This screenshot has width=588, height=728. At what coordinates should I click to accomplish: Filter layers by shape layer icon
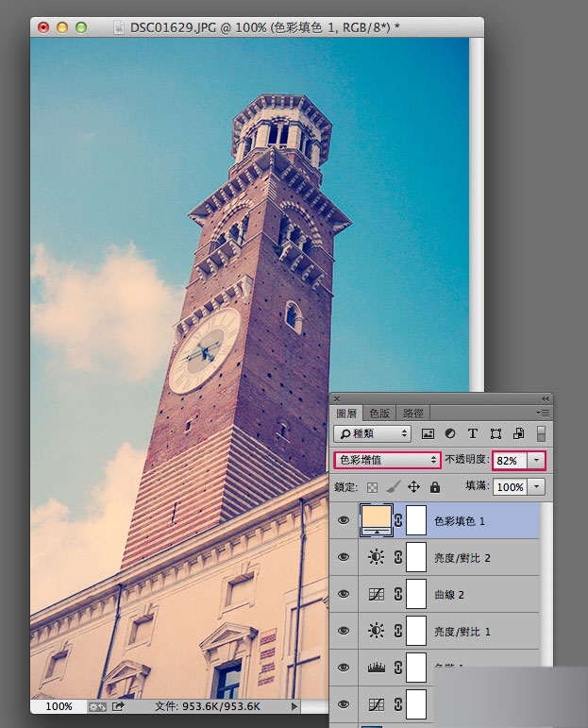496,433
